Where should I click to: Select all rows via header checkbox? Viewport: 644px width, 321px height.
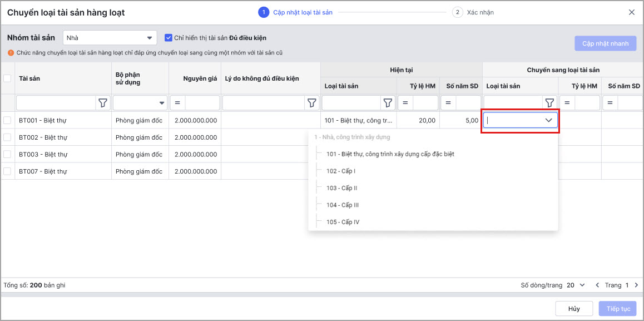7,78
